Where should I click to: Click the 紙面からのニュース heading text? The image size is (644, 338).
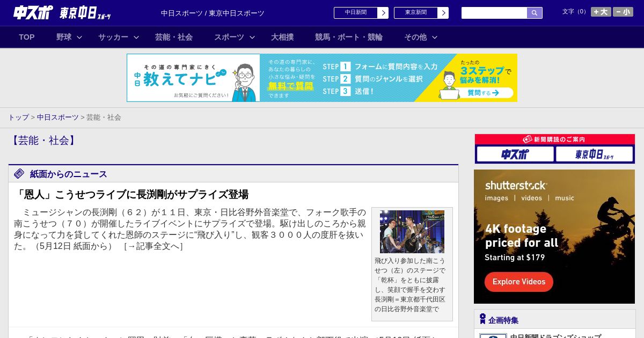tap(69, 174)
